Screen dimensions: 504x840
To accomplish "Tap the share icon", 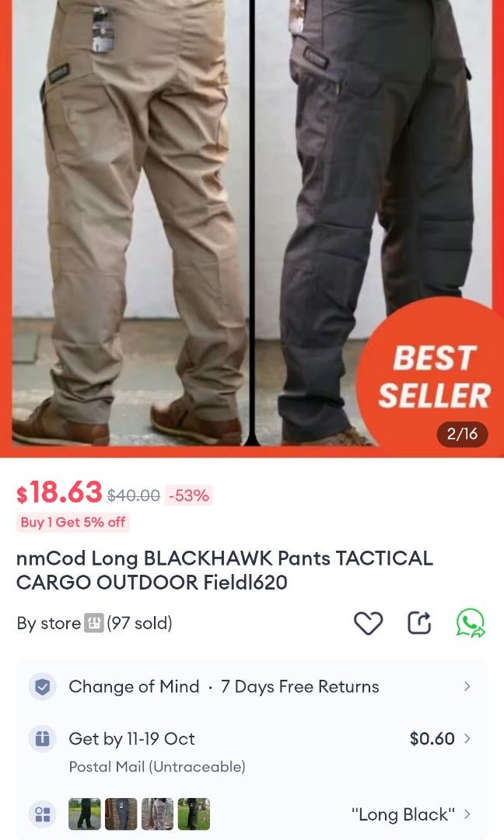I will click(x=419, y=622).
